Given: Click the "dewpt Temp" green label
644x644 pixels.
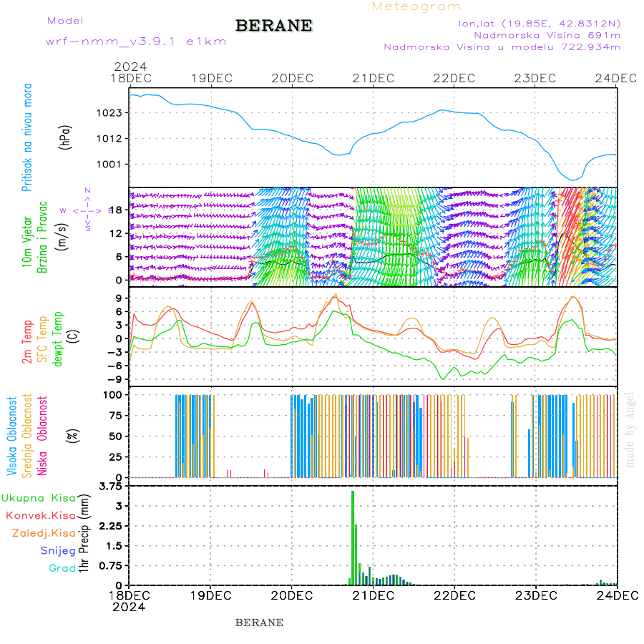Looking at the screenshot, I should click(x=57, y=339).
